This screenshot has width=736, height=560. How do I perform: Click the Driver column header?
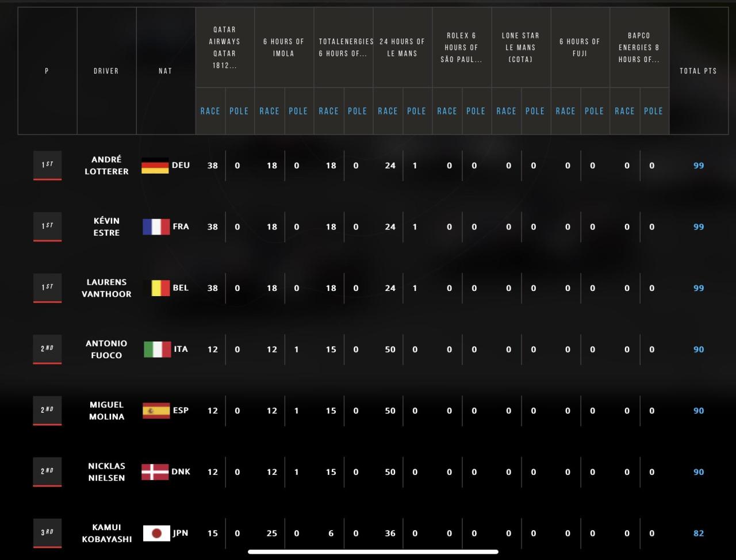106,71
